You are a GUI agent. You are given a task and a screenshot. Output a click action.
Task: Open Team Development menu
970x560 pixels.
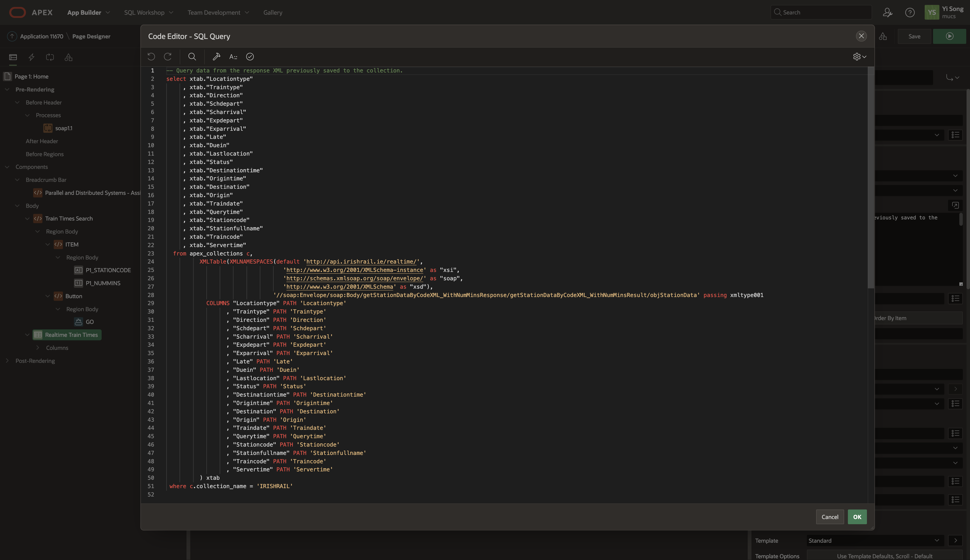(x=218, y=12)
